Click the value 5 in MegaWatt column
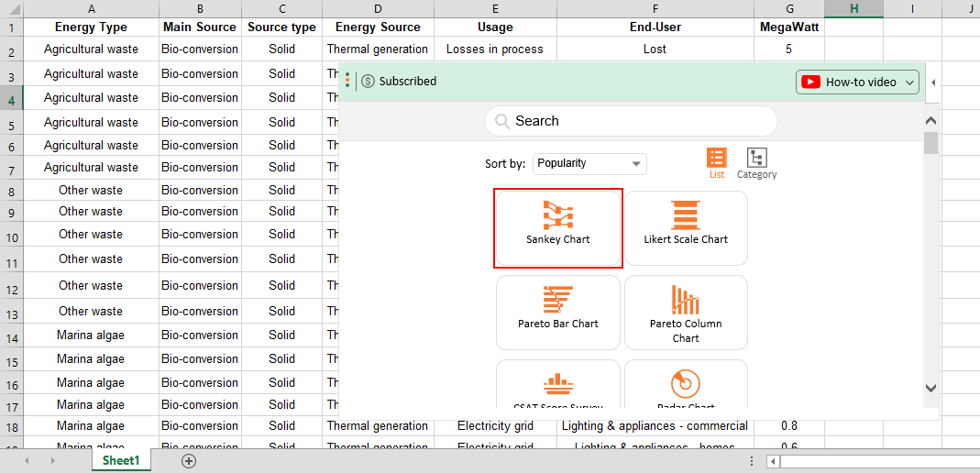The width and height of the screenshot is (980, 473). click(x=789, y=49)
